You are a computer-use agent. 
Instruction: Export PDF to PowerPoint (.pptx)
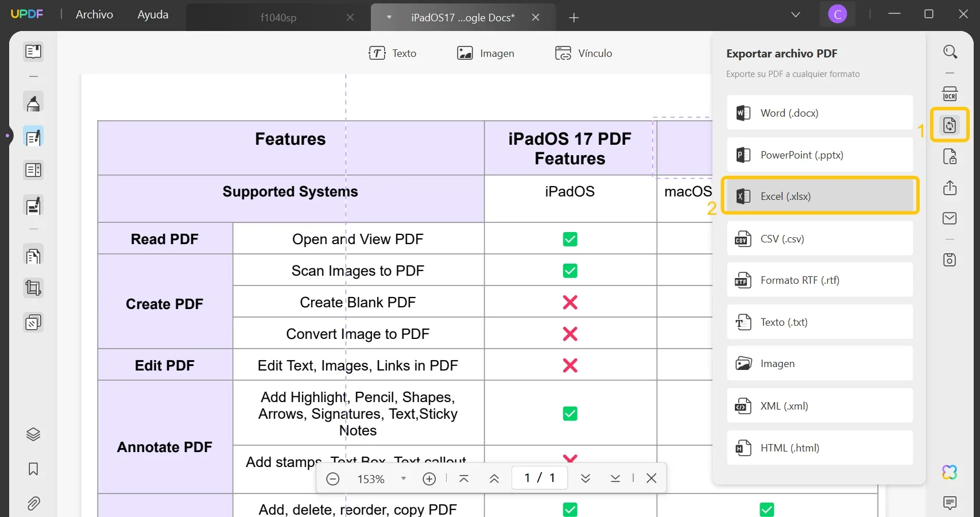[820, 155]
